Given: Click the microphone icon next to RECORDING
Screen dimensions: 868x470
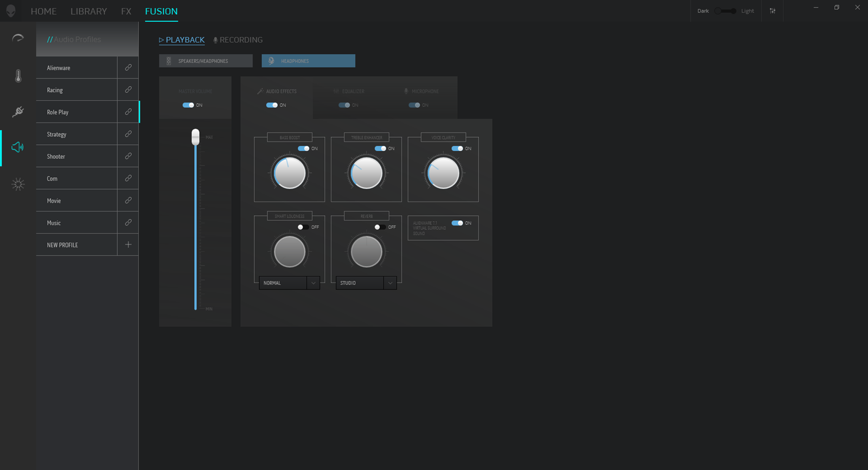Looking at the screenshot, I should coord(215,40).
